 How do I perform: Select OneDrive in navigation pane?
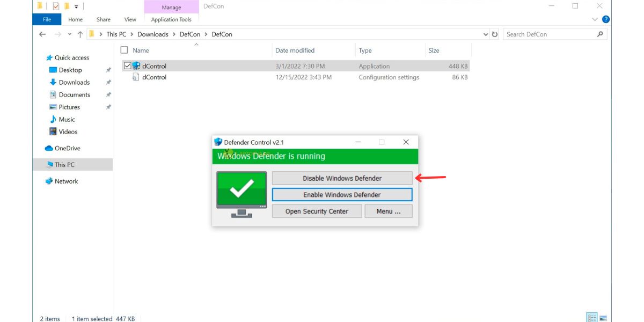pyautogui.click(x=67, y=148)
